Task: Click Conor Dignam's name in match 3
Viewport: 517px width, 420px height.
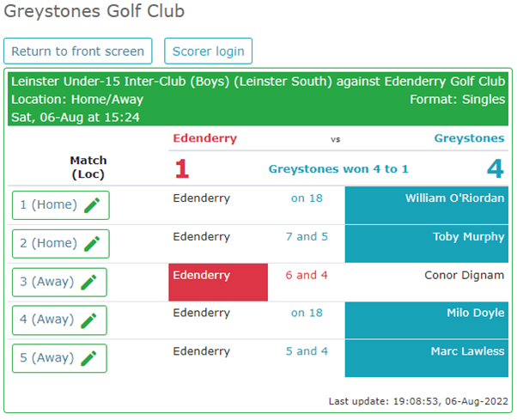Action: 465,275
